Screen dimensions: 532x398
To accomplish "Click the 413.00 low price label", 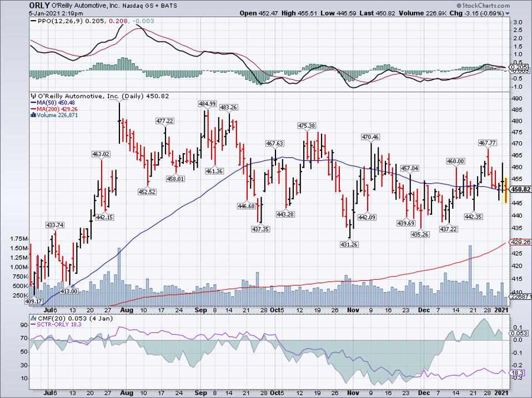I will [69, 291].
